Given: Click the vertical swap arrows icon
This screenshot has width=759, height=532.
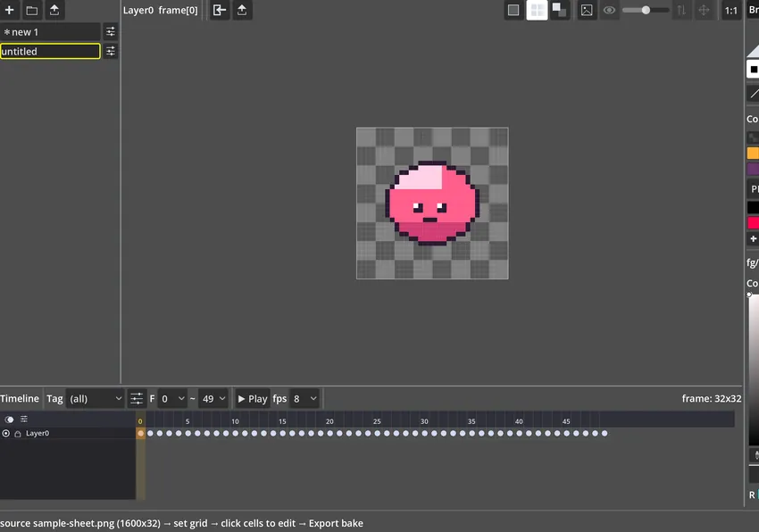Looking at the screenshot, I should 681,10.
